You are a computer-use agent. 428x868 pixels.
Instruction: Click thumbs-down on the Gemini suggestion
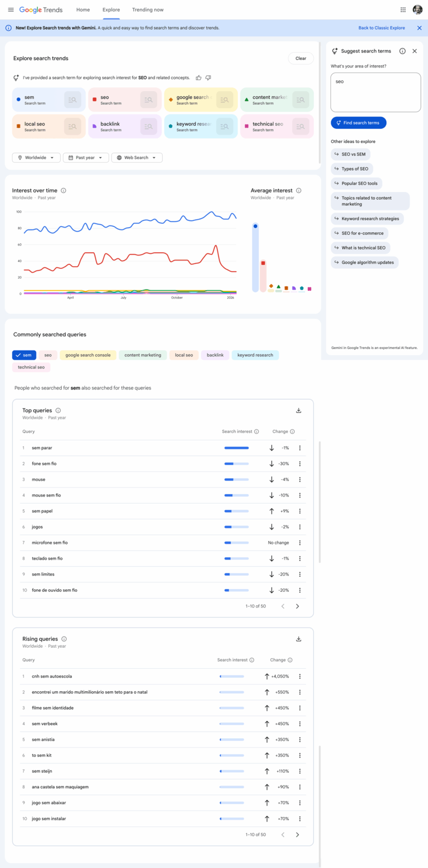tap(208, 78)
